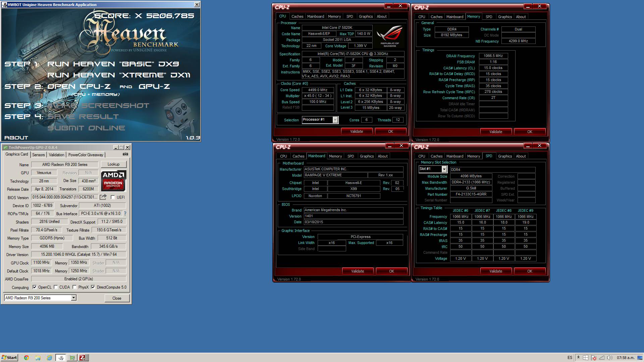Click Run Heaven "Basic" DX9

[113, 64]
